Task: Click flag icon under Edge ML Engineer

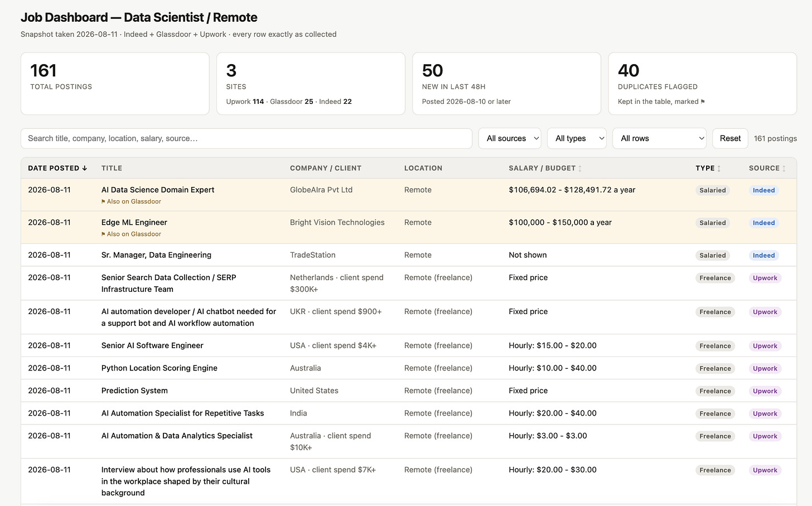Action: [x=103, y=234]
